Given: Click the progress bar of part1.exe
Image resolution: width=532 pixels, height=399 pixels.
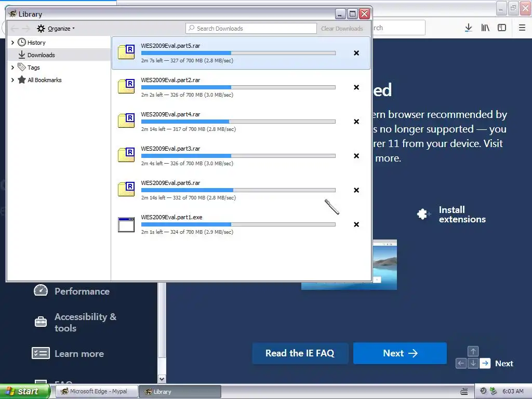Looking at the screenshot, I should click(238, 224).
